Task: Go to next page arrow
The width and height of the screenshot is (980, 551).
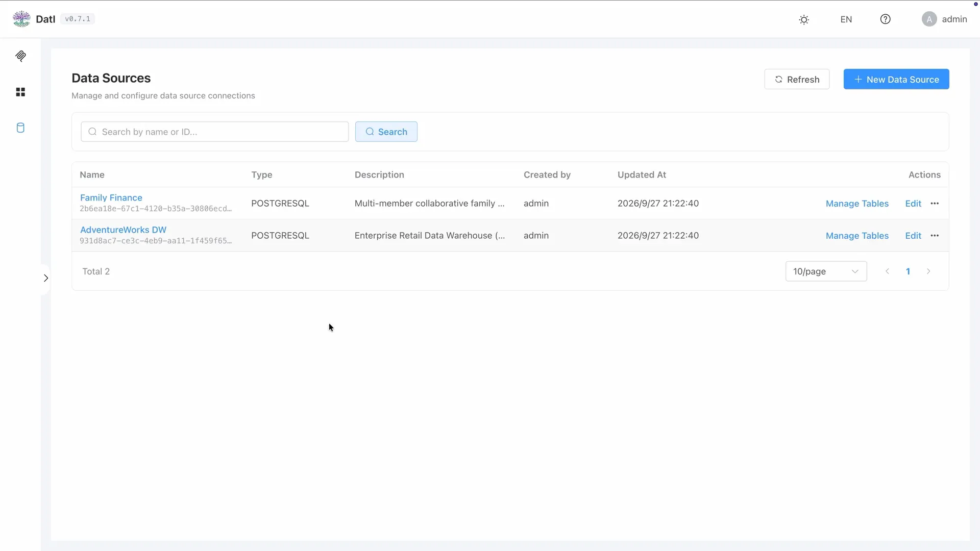Action: [928, 271]
